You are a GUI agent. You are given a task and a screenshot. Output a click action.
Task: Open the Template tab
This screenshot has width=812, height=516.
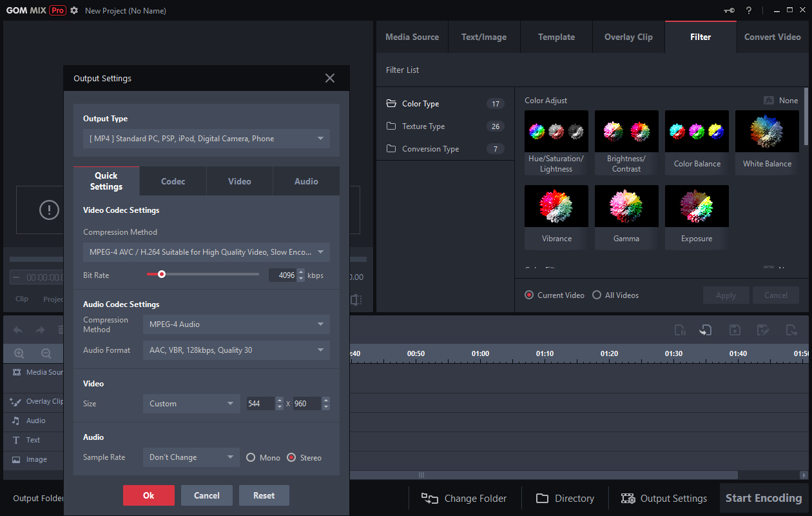[556, 37]
